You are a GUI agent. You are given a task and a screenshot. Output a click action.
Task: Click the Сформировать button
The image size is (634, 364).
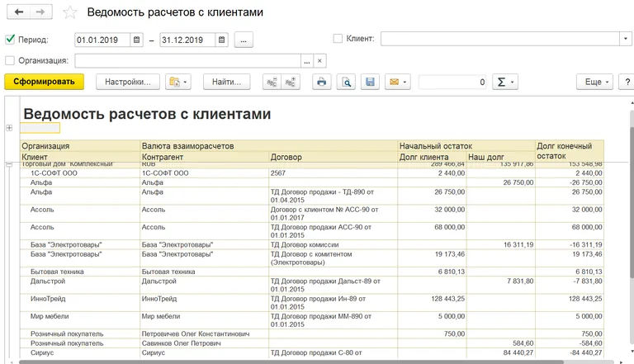44,82
